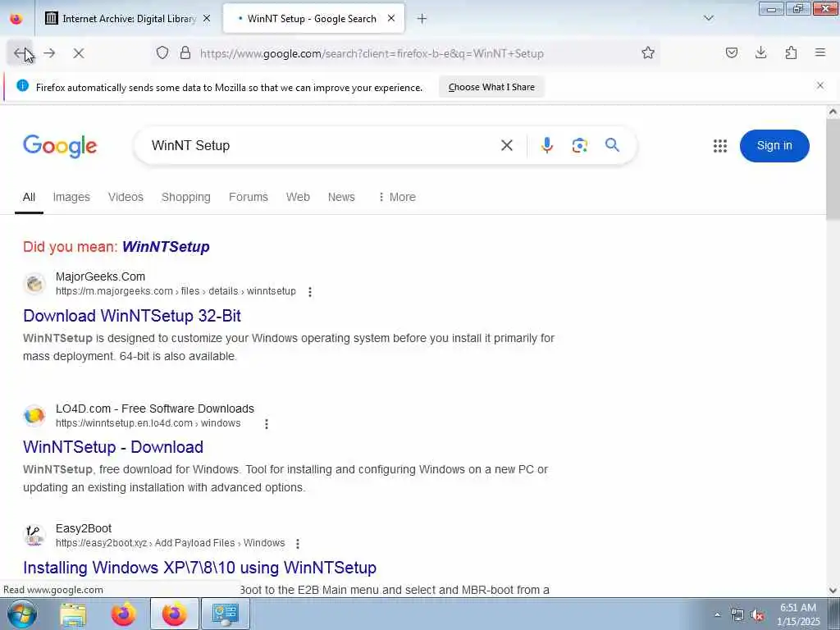Start voice search with the microphone icon

[x=546, y=145]
